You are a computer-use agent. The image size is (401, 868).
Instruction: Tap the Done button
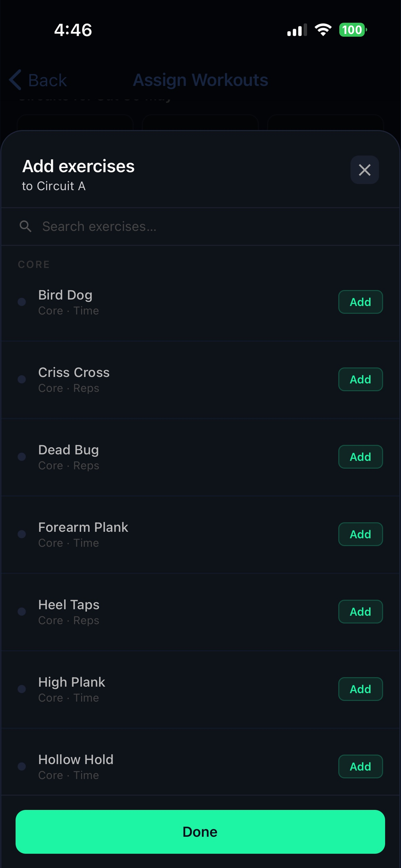(x=200, y=832)
